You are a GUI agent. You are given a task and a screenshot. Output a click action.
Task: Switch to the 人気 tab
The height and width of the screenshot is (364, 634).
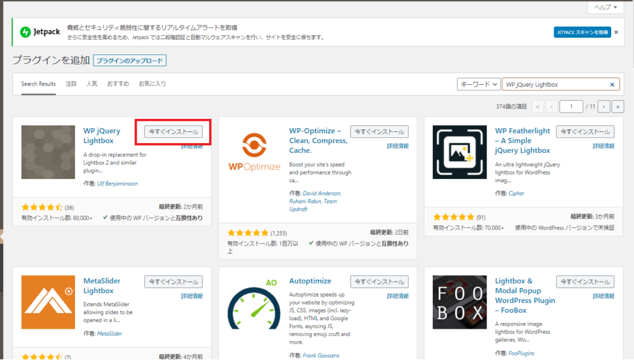pyautogui.click(x=92, y=84)
